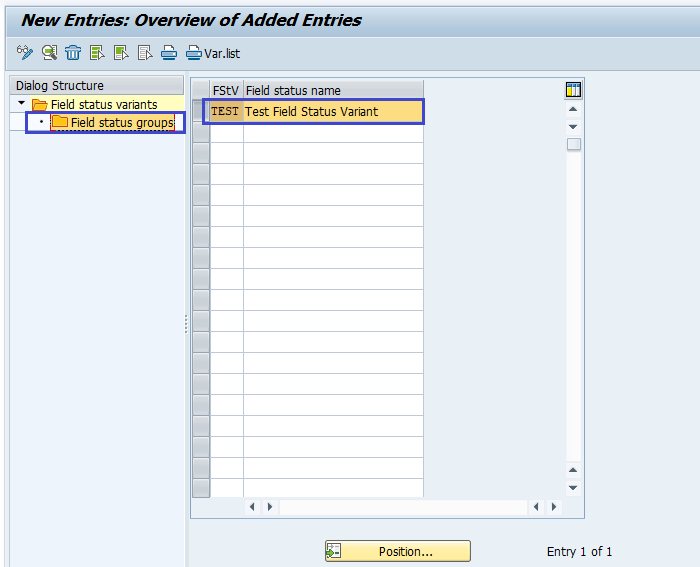Collapse the Field status variants node
This screenshot has height=567, width=700.
click(21, 104)
